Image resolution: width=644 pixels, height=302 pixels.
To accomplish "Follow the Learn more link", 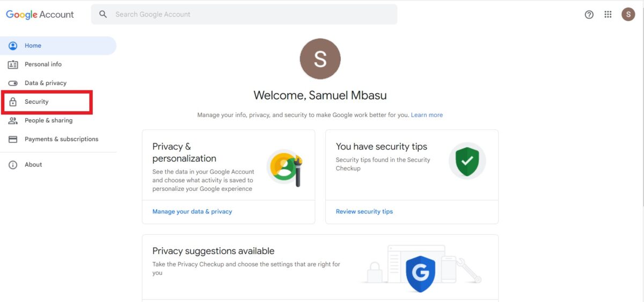I will pyautogui.click(x=427, y=115).
